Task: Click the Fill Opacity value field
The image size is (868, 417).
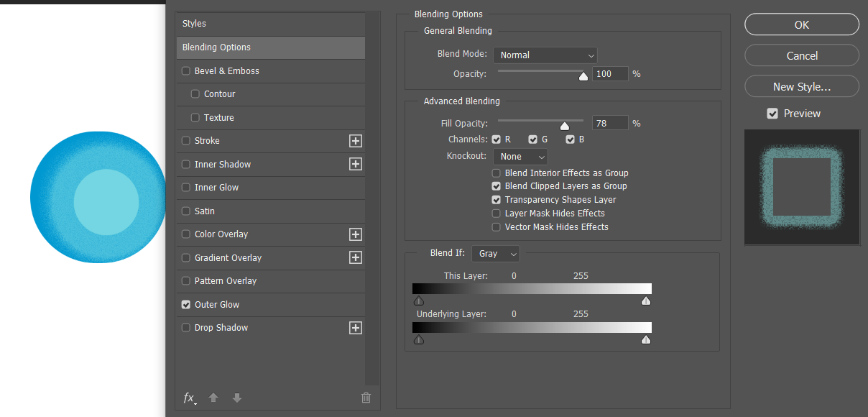Action: 610,124
